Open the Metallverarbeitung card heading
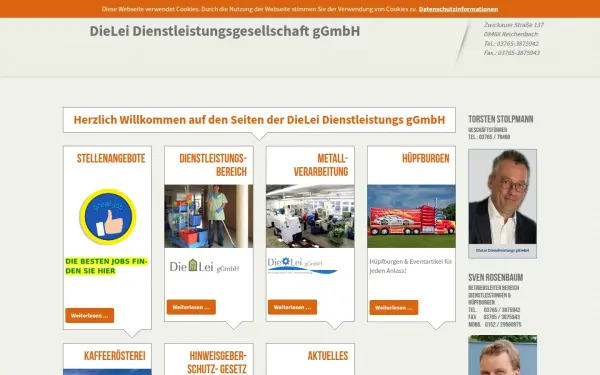 [x=321, y=165]
